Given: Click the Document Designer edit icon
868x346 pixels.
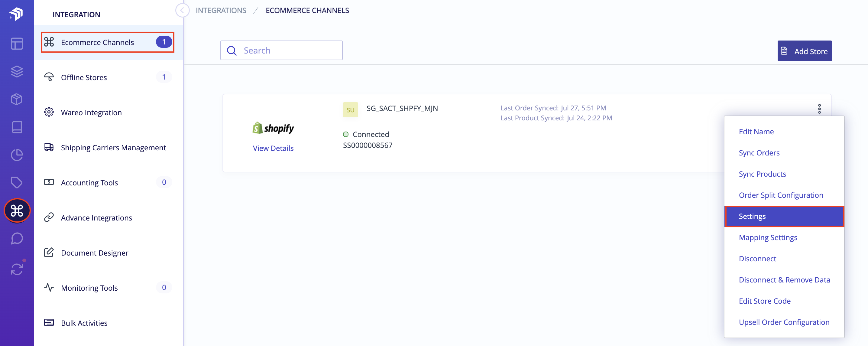Looking at the screenshot, I should tap(49, 252).
